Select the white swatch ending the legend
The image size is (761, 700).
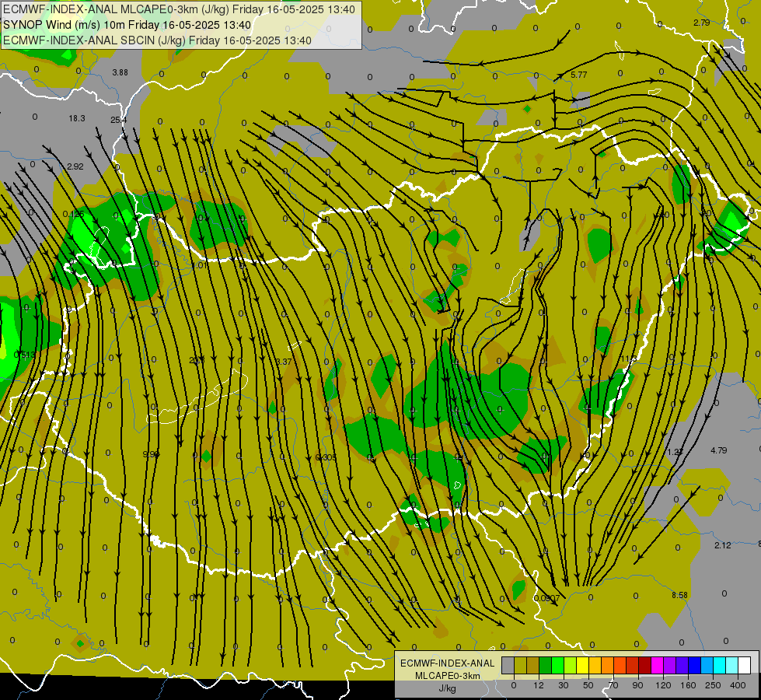click(x=745, y=666)
